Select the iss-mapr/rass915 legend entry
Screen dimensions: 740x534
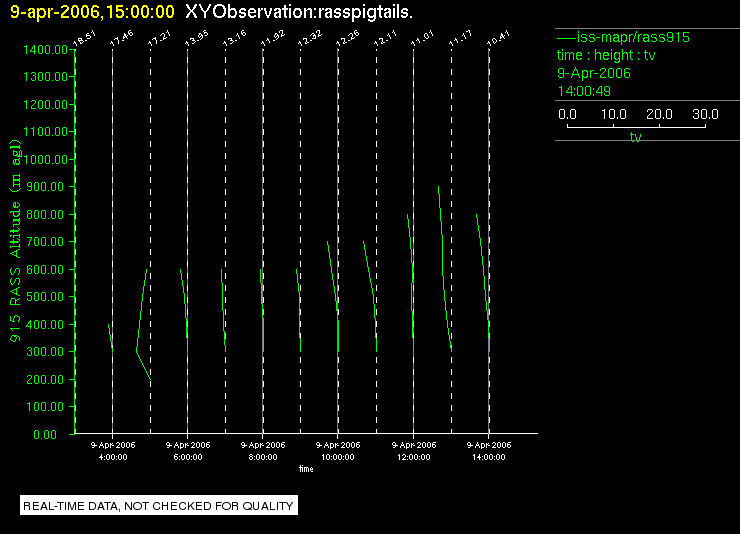point(623,37)
